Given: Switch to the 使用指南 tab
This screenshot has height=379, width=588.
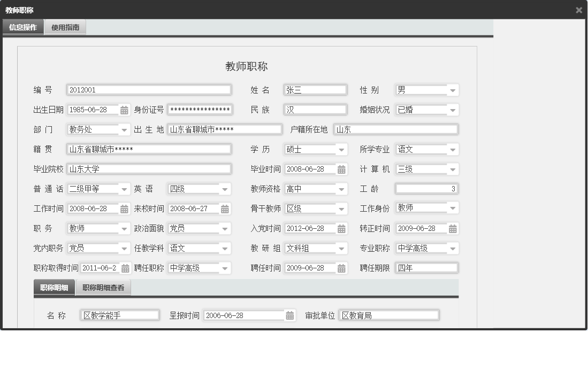Looking at the screenshot, I should (65, 26).
